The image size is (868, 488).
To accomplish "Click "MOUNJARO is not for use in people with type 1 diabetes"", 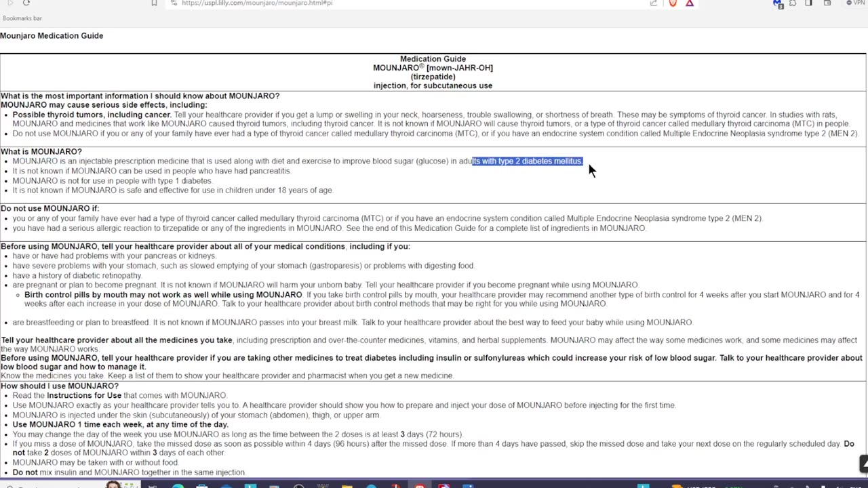I will click(113, 181).
